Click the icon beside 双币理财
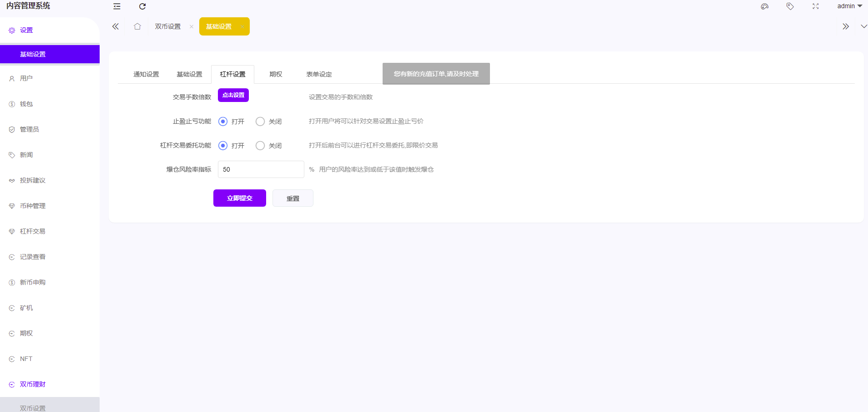 [12, 385]
